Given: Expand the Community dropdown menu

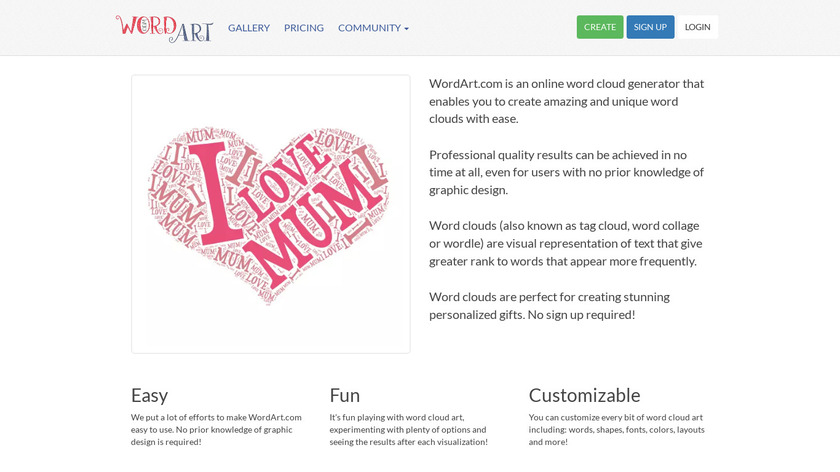Looking at the screenshot, I should click(x=372, y=28).
